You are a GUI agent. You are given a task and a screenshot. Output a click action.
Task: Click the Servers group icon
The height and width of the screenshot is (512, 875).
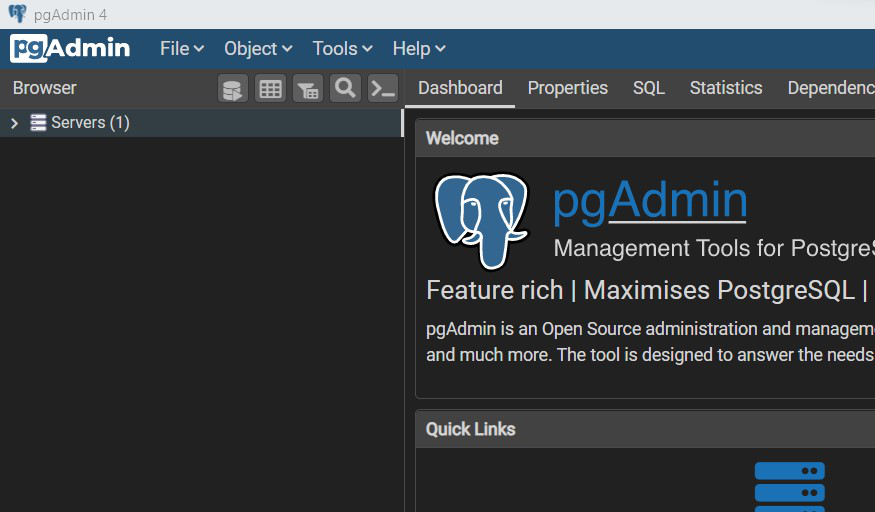coord(39,123)
